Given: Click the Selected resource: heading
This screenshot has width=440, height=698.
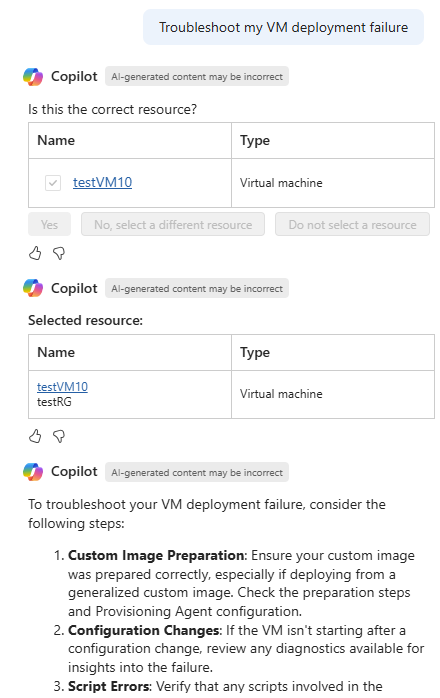Looking at the screenshot, I should tap(86, 321).
